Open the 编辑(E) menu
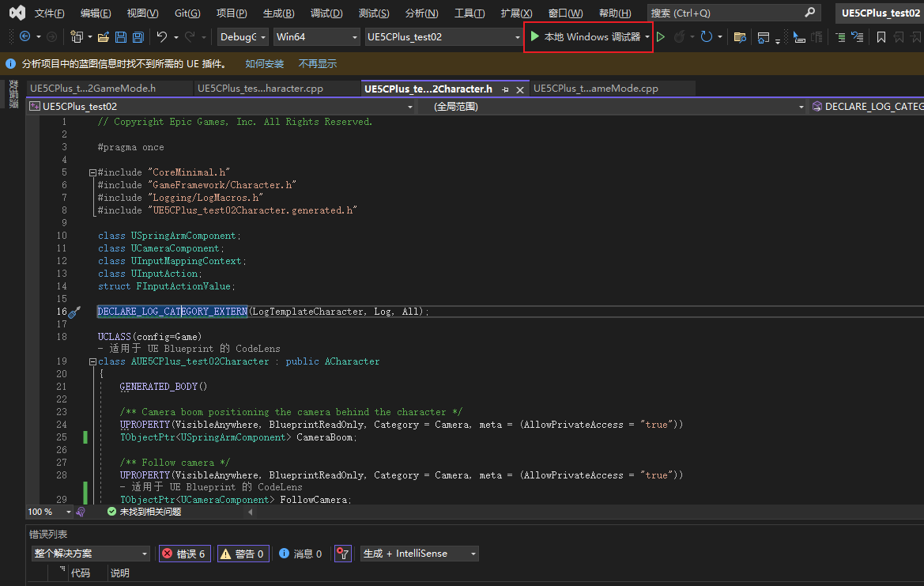The width and height of the screenshot is (924, 586). [x=96, y=13]
